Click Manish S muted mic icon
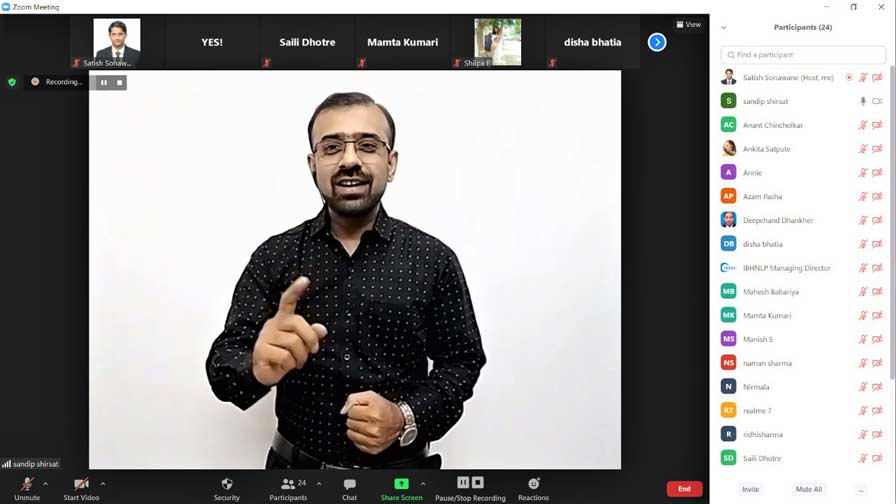The image size is (896, 504). (x=863, y=339)
